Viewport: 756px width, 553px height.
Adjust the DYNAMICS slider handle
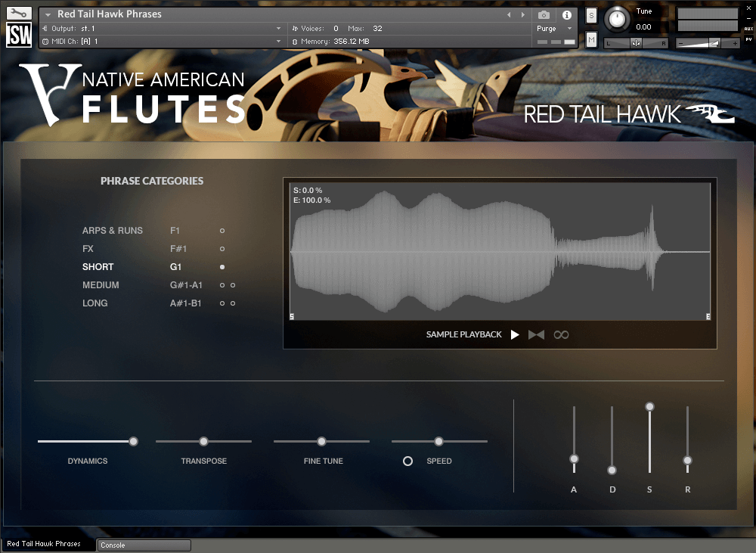pos(133,441)
